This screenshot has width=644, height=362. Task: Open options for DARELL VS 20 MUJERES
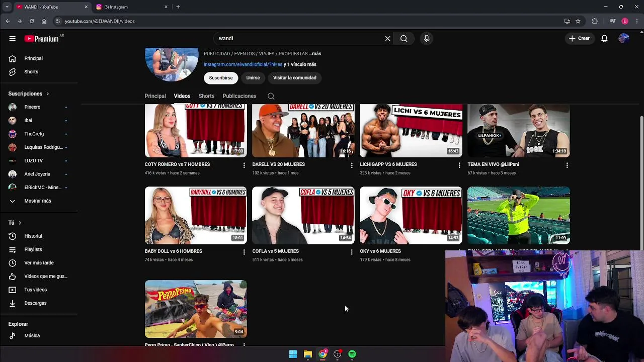point(352,165)
